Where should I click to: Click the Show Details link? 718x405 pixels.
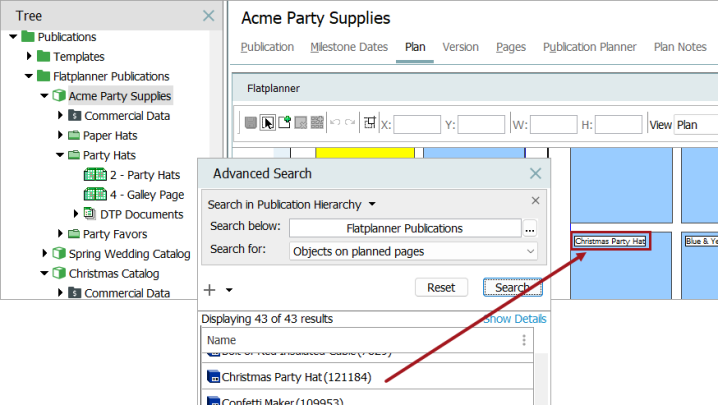tap(515, 319)
